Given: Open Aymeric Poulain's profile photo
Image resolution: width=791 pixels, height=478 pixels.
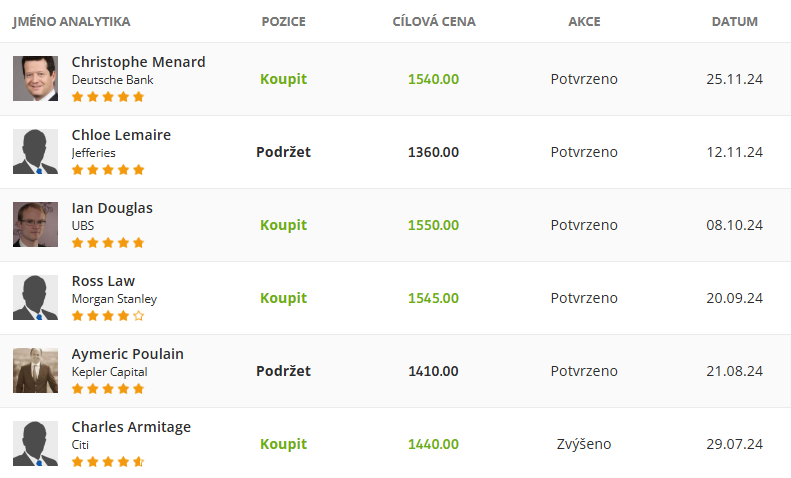Looking at the screenshot, I should [35, 371].
